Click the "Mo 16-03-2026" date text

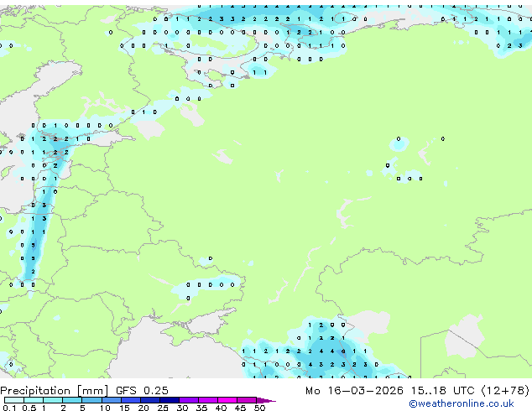pos(354,391)
